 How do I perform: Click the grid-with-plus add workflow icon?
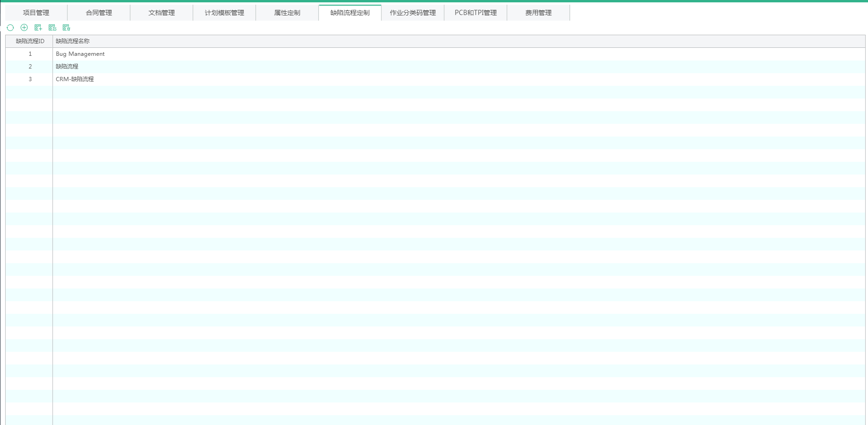coord(38,28)
